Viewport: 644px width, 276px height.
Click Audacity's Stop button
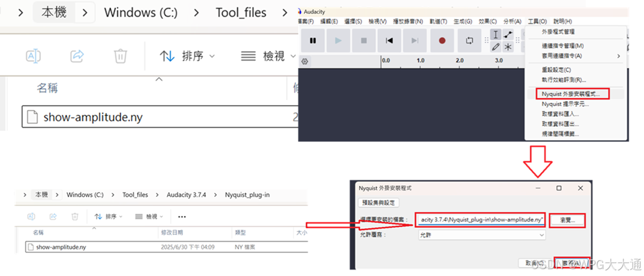(363, 40)
